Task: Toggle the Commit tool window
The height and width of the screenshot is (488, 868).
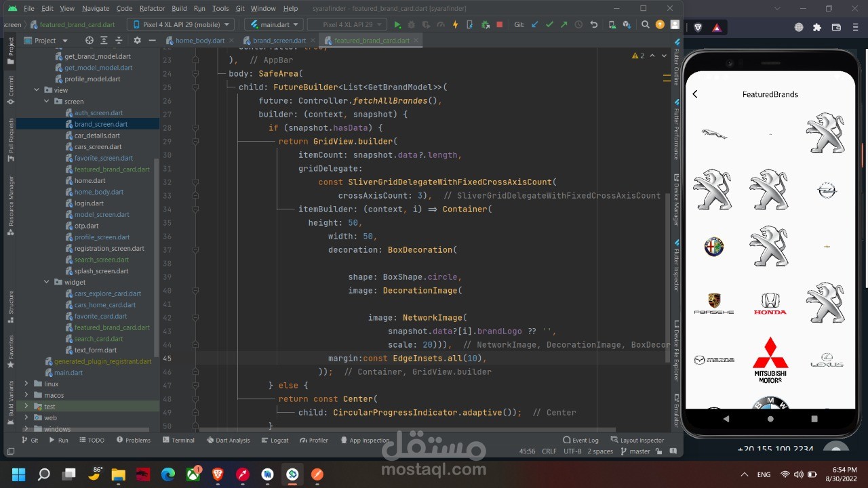Action: 10,90
